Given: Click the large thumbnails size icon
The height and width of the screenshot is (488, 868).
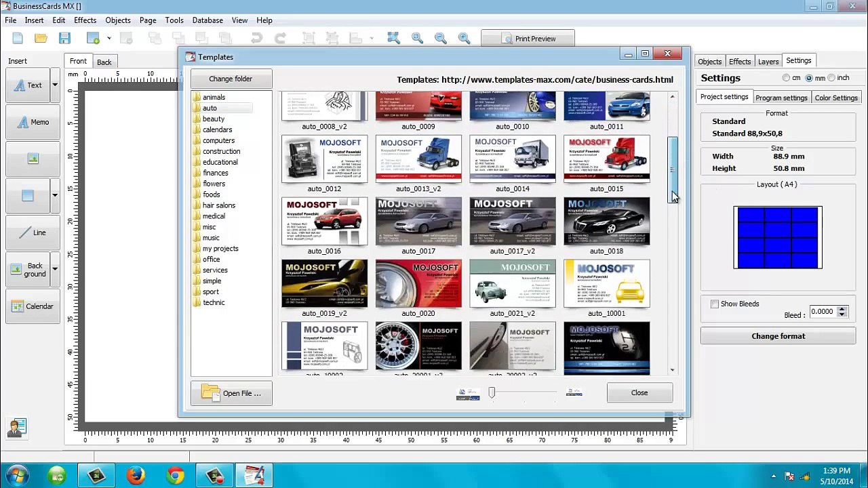Looking at the screenshot, I should coord(574,392).
